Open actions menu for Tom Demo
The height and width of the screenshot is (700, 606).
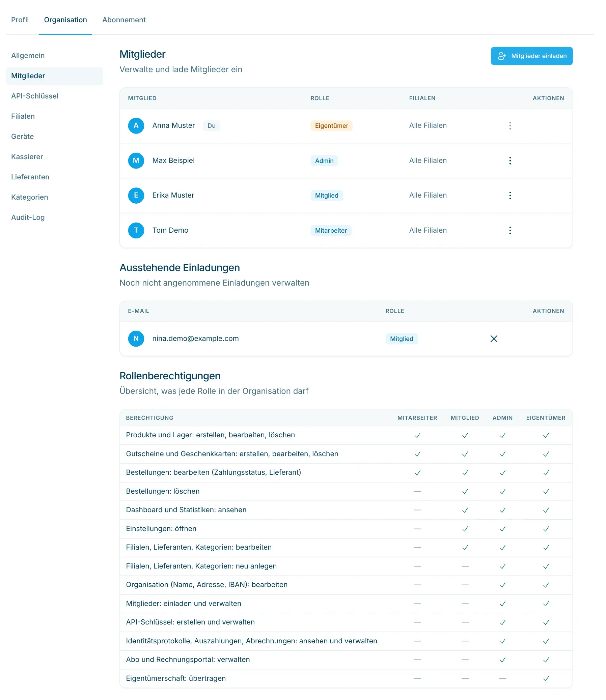[510, 231]
